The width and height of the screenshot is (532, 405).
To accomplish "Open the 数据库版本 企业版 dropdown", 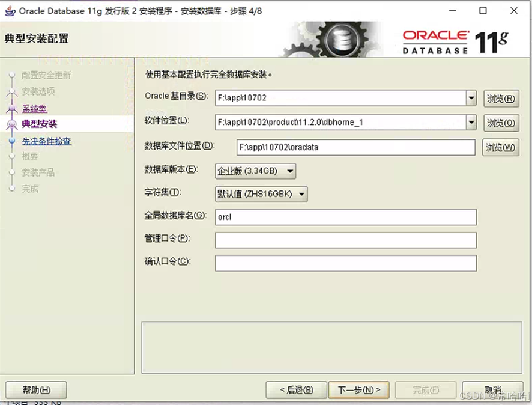I will (x=255, y=171).
